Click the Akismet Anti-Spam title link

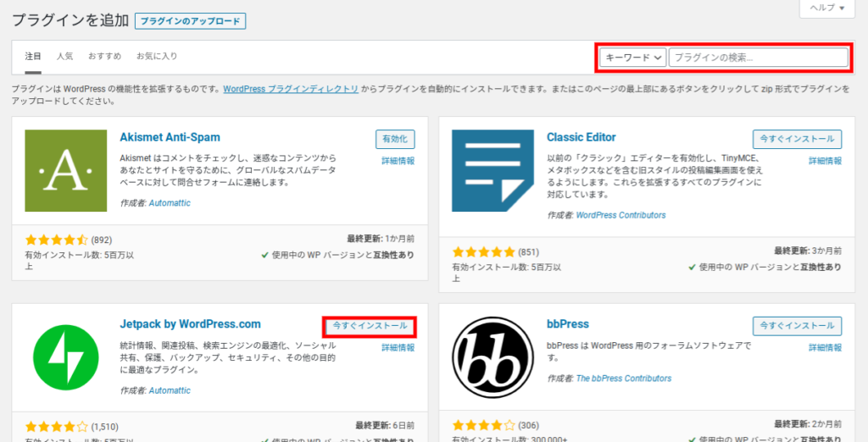tap(170, 136)
